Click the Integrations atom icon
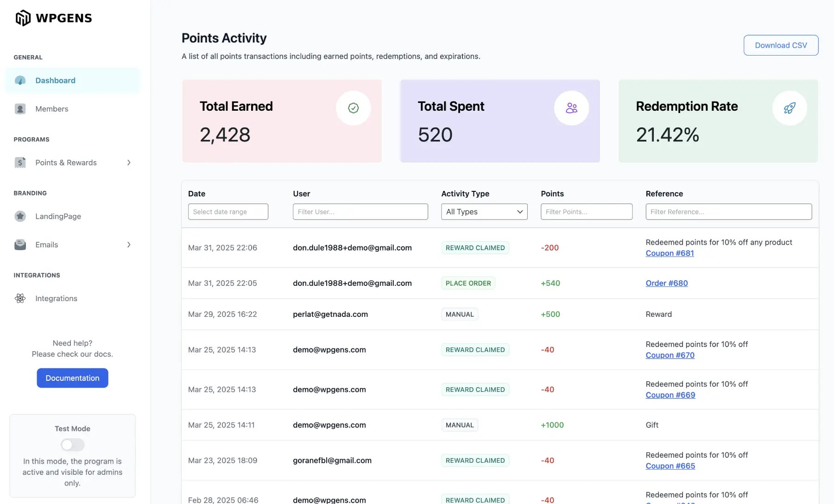This screenshot has width=834, height=504. pyautogui.click(x=19, y=298)
